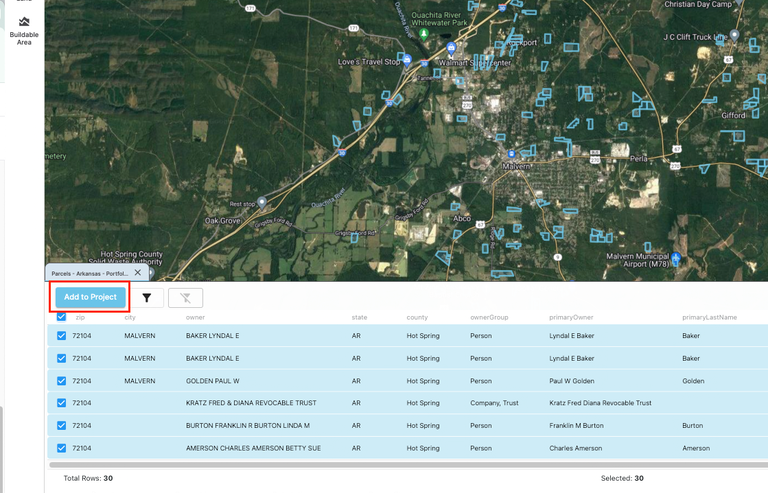Screen dimensions: 768x493
Task: Select AMERSON CHARLES AMERSON BETTY SUE cell
Action: point(253,448)
